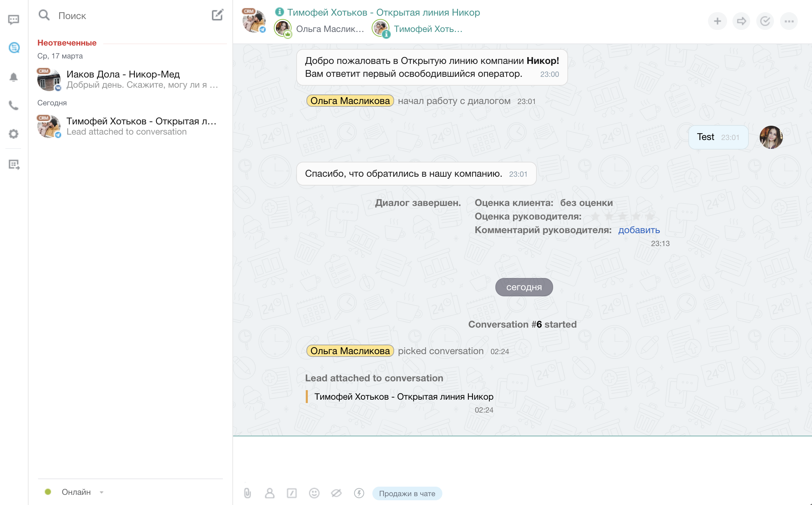Open the chats icon in left sidebar

14,20
